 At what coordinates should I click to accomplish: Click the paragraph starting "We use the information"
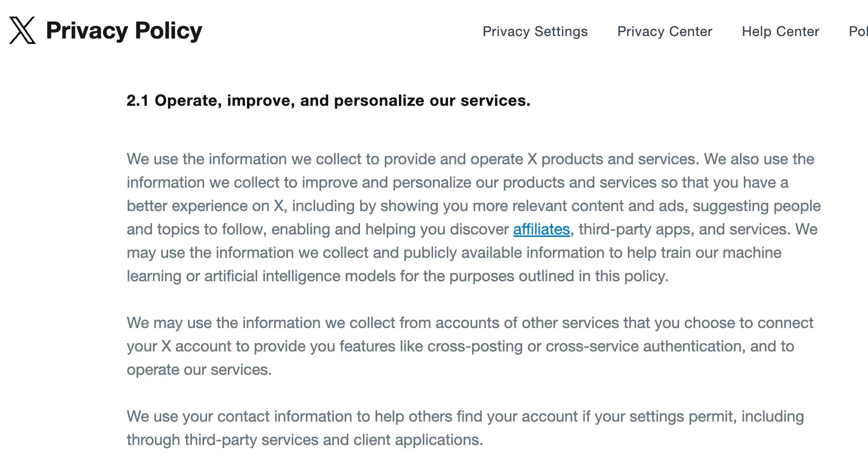click(x=473, y=217)
